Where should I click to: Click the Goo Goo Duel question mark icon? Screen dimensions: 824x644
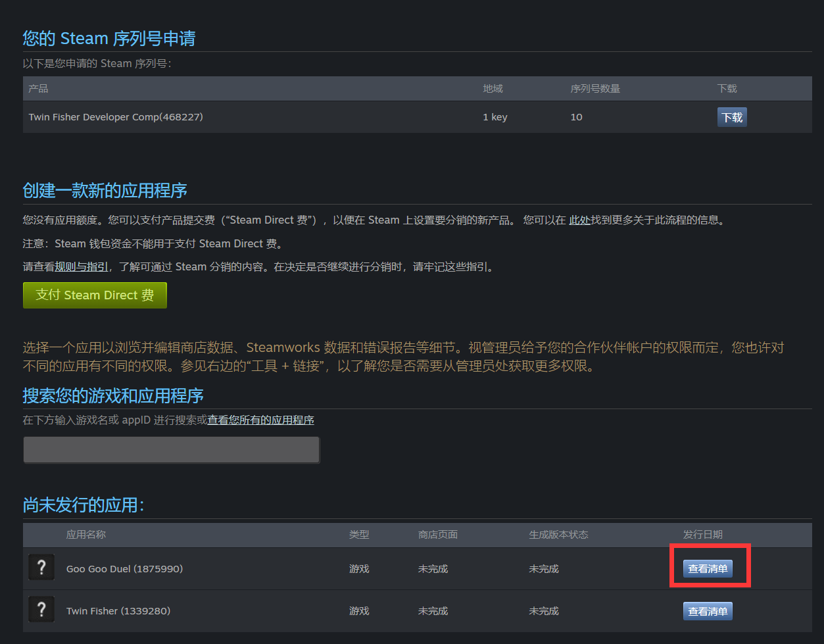point(41,567)
